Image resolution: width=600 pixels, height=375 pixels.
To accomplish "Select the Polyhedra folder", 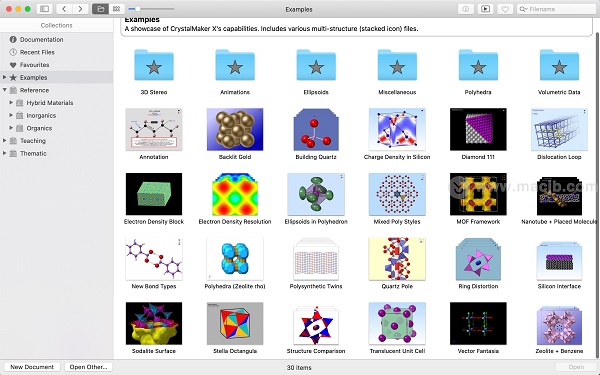I will 478,65.
